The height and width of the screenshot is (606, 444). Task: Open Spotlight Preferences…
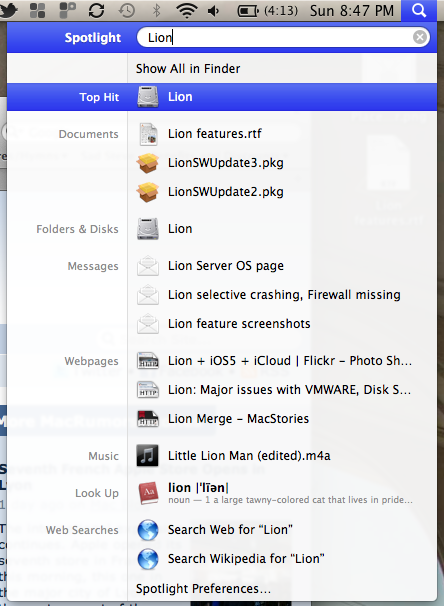point(203,589)
